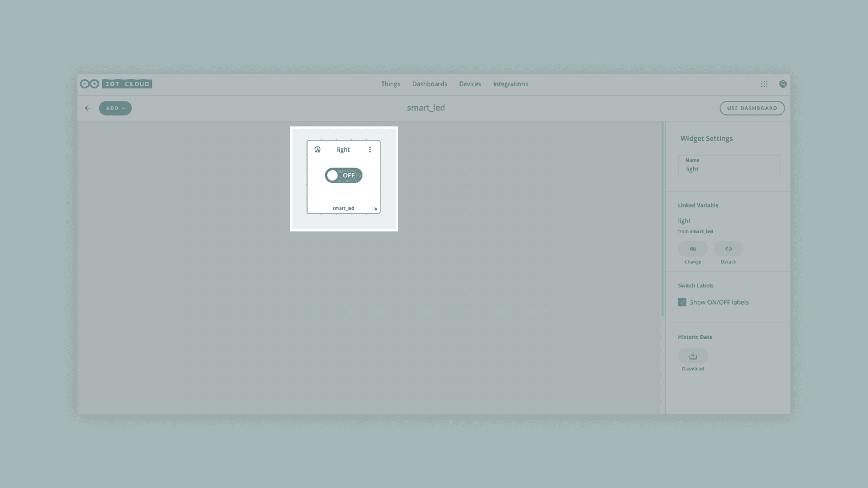This screenshot has height=488, width=868.
Task: Click the Download icon under Historic Data
Action: pos(693,356)
